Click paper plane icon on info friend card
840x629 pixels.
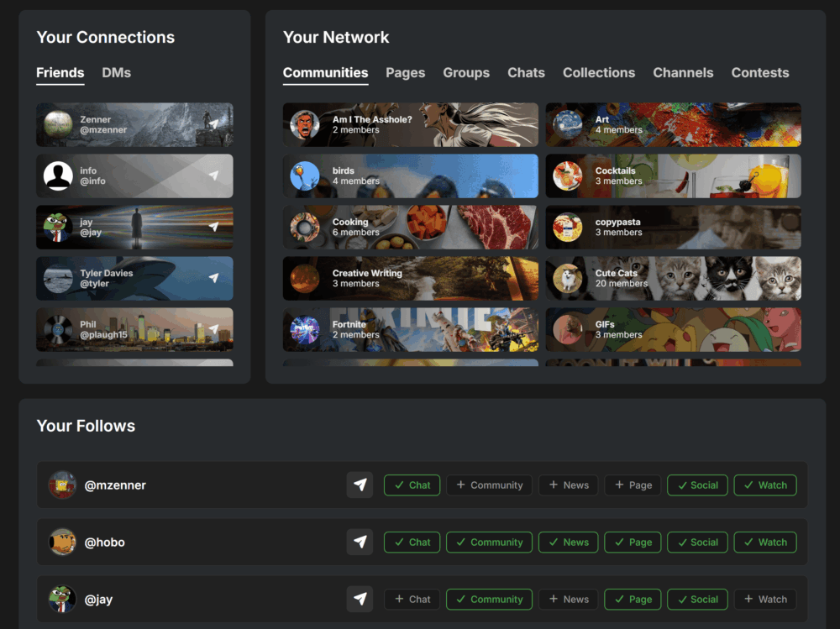(213, 176)
